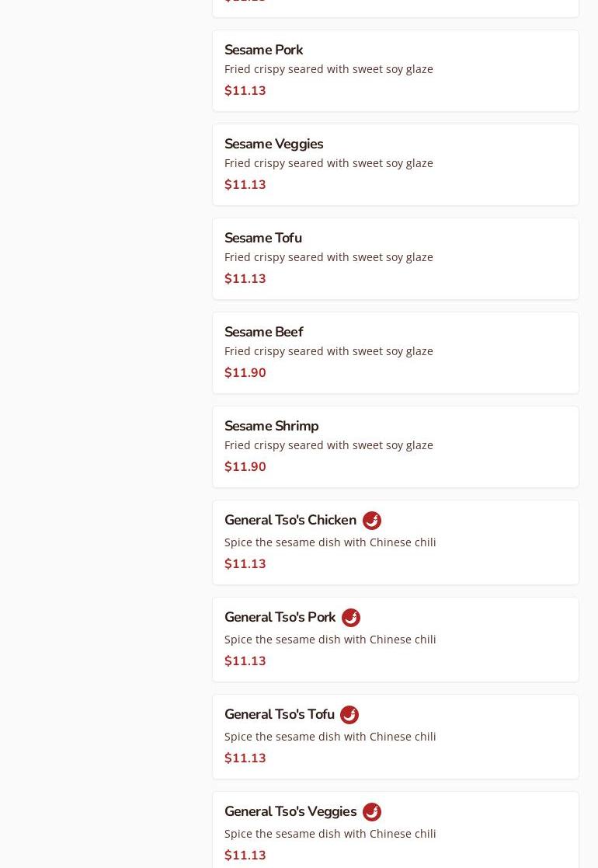
Task: Open the General Tso's Chicken item
Action: coord(290,520)
